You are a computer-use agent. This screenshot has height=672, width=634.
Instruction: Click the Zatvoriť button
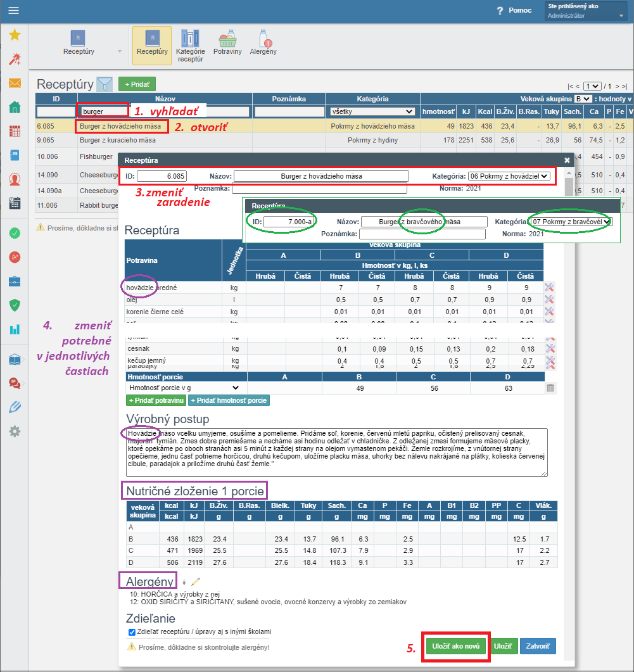point(538,646)
